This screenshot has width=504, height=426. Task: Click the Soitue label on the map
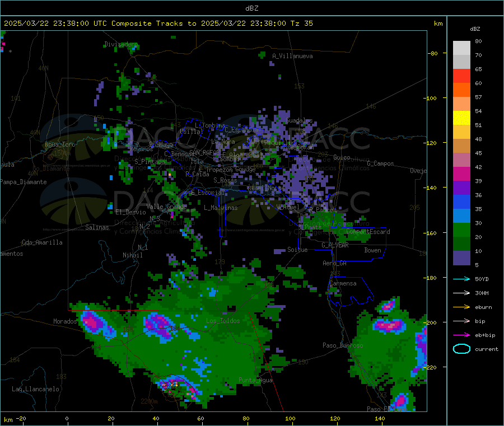(297, 250)
